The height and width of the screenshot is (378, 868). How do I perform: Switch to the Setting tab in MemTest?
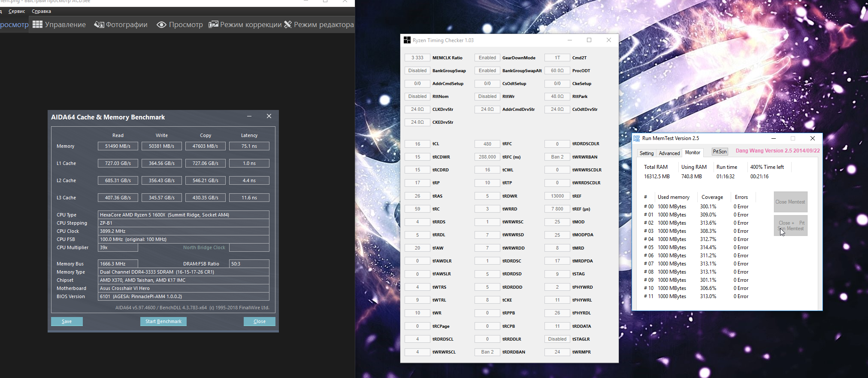[x=647, y=153]
